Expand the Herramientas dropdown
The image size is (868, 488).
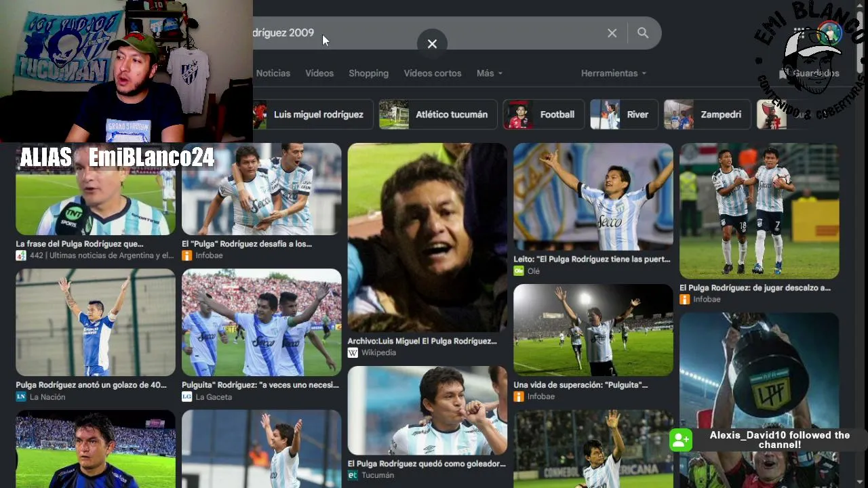coord(614,73)
